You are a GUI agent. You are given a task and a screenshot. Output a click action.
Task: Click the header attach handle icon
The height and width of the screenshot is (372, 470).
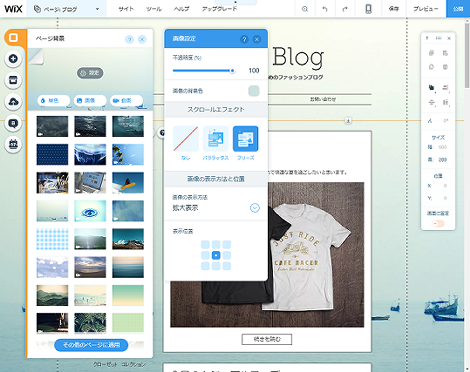[348, 121]
